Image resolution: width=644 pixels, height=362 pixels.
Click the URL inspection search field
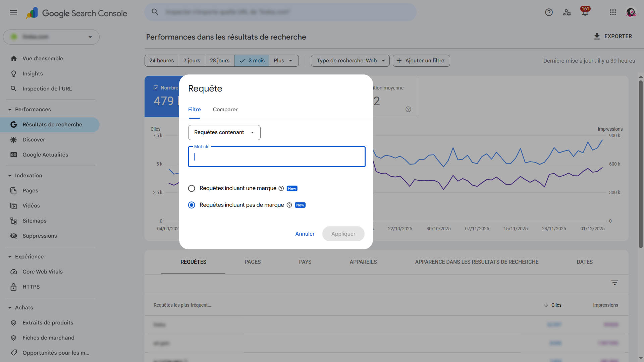(x=280, y=12)
